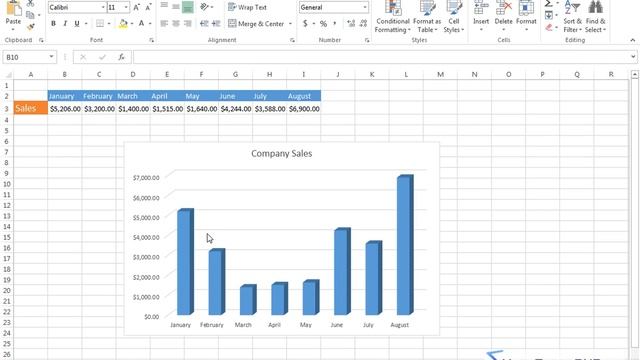Toggle bold formatting
Viewport: 640px width, 360px height.
53,24
